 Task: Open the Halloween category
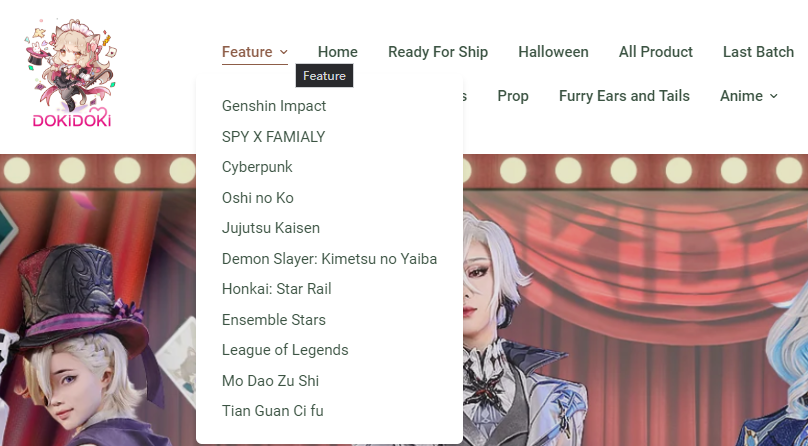tap(553, 52)
